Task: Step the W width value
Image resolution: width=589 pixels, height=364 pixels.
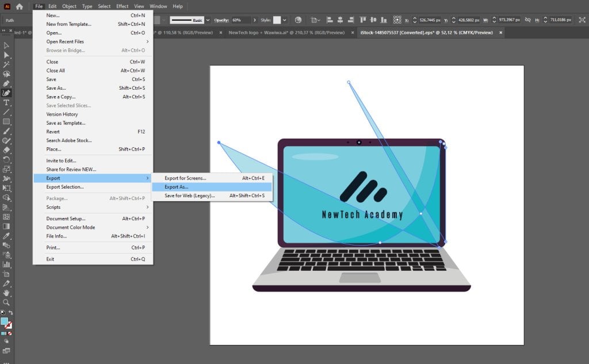Action: click(x=494, y=20)
